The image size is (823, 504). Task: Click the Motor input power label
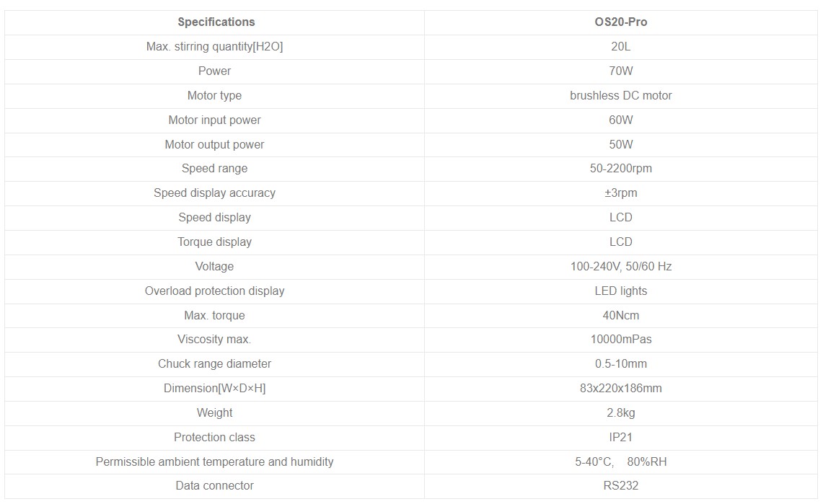click(x=214, y=120)
